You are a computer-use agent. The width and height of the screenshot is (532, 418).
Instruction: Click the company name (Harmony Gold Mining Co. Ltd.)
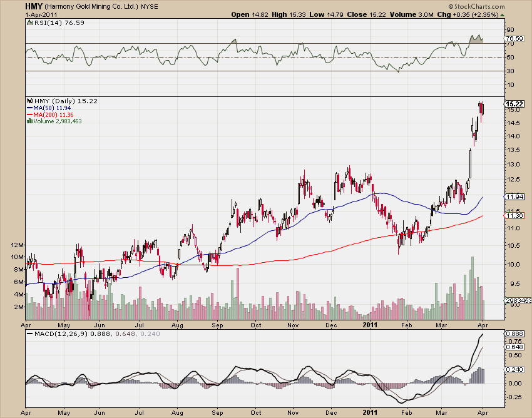pos(91,6)
